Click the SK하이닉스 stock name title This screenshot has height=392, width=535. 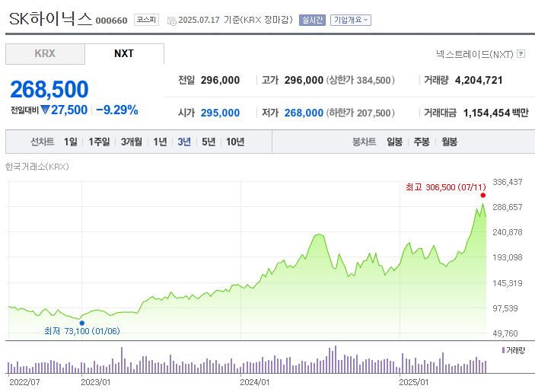pyautogui.click(x=50, y=19)
